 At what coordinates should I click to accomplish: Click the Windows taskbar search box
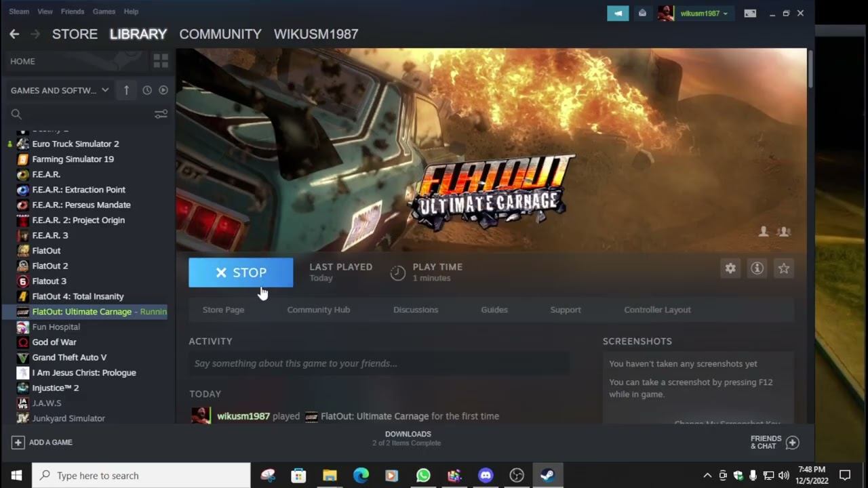point(141,475)
